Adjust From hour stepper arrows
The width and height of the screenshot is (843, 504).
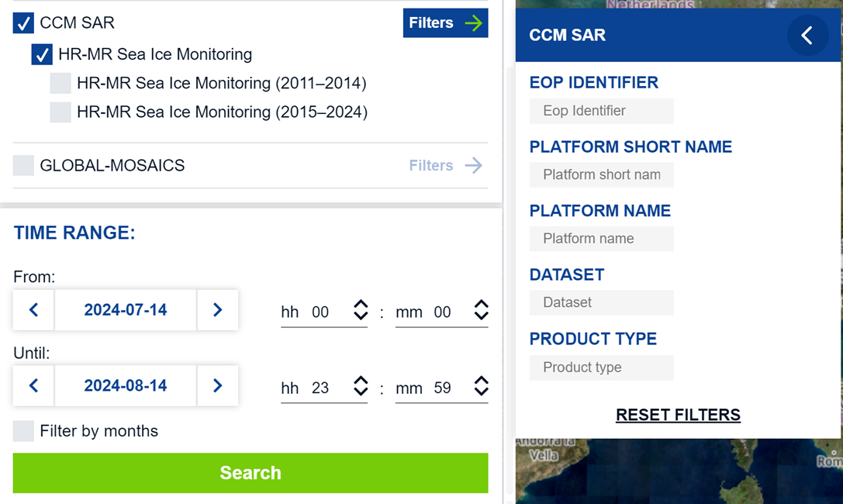coord(361,310)
